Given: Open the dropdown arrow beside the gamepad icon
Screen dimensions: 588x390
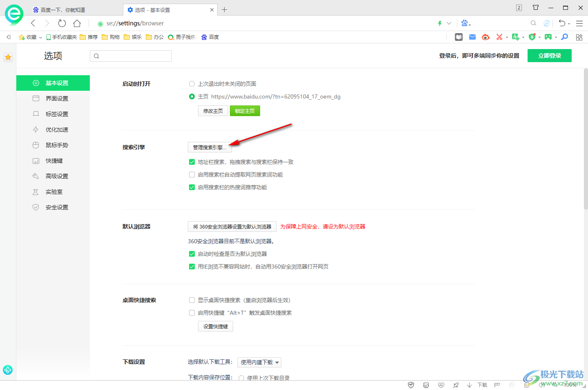Looking at the screenshot, I should click(556, 37).
